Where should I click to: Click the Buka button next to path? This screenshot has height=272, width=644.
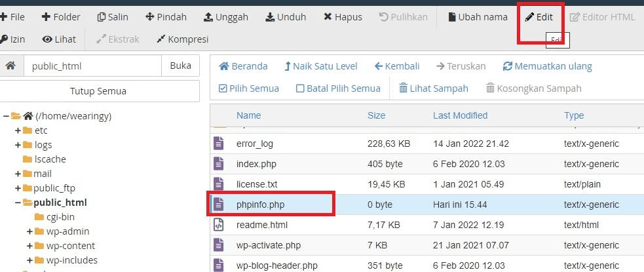180,66
